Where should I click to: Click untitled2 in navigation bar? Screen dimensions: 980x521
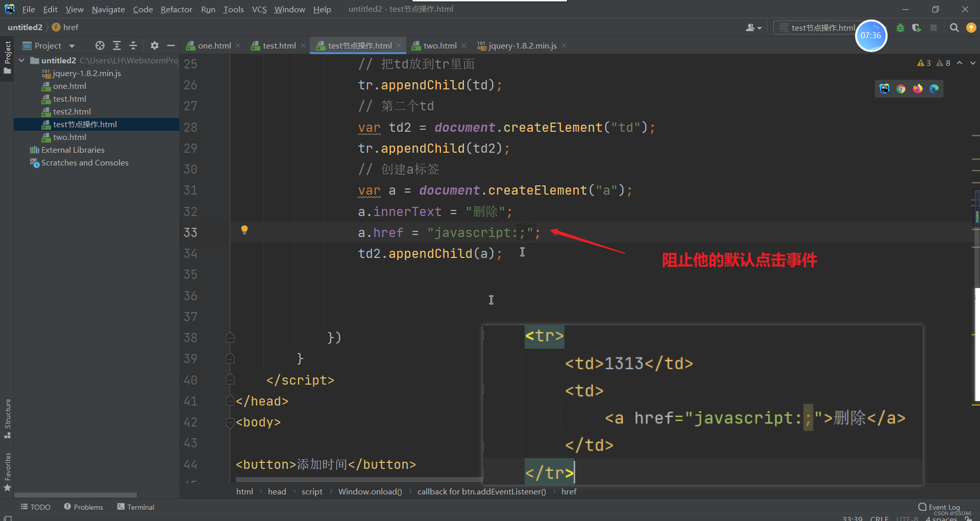(25, 27)
